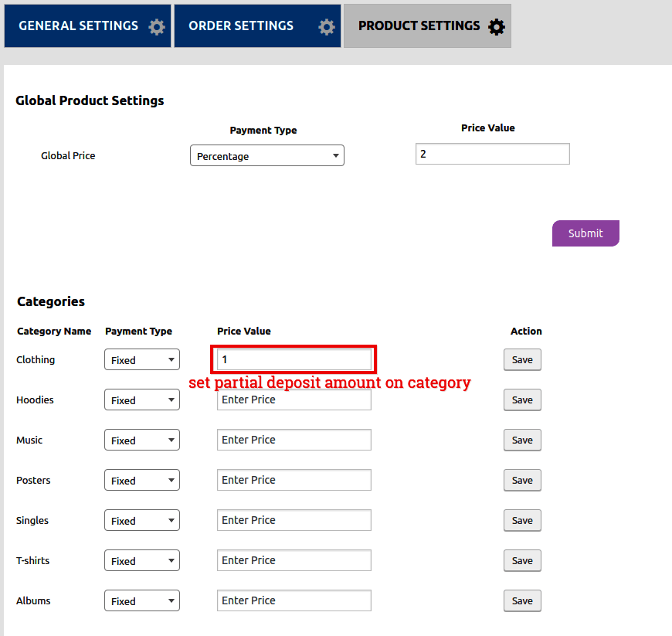Click the gear icon on Order Settings tab
Screen dimensions: 672x636
[327, 27]
